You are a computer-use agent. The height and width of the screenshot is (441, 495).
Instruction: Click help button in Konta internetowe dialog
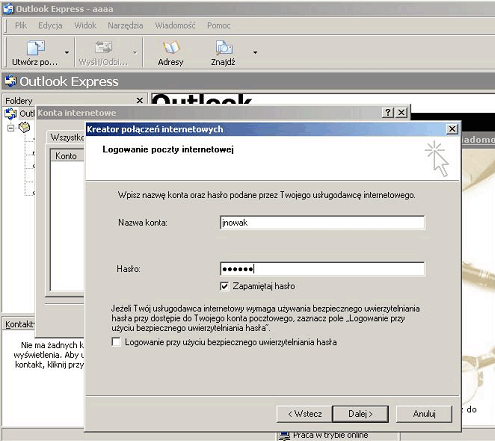[x=388, y=113]
